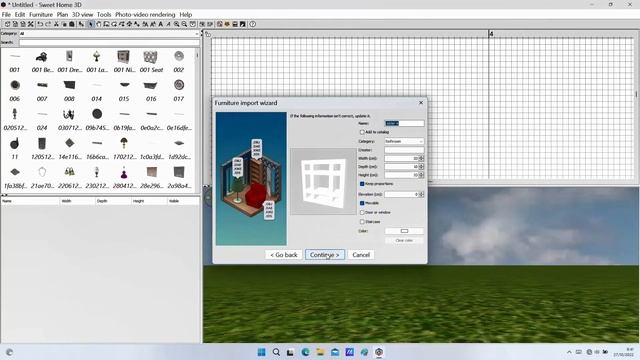Select the Create rooms tool
This screenshot has height=360, width=640.
coord(114,24)
